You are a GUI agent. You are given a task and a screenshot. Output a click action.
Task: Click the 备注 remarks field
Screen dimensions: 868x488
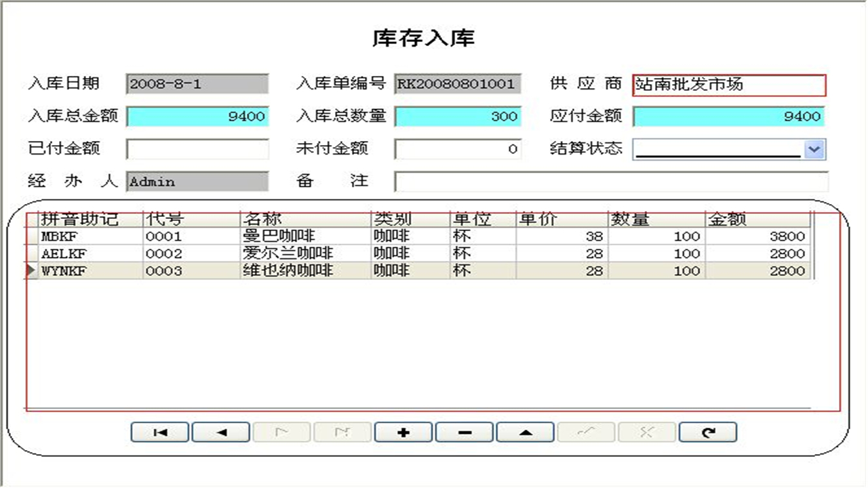click(x=610, y=181)
